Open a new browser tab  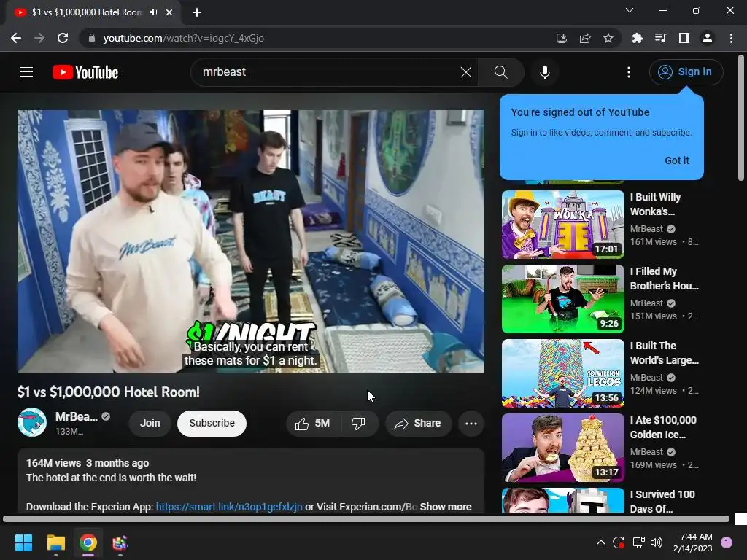pyautogui.click(x=197, y=12)
